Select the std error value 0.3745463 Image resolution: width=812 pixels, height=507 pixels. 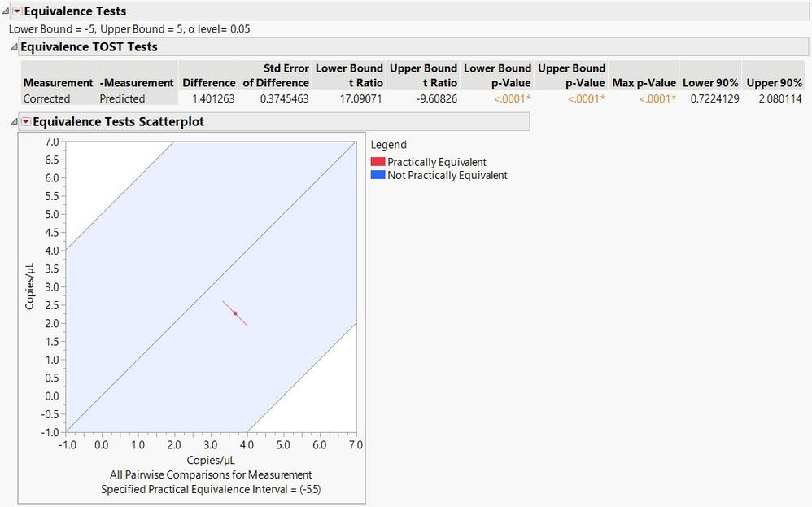coord(284,99)
